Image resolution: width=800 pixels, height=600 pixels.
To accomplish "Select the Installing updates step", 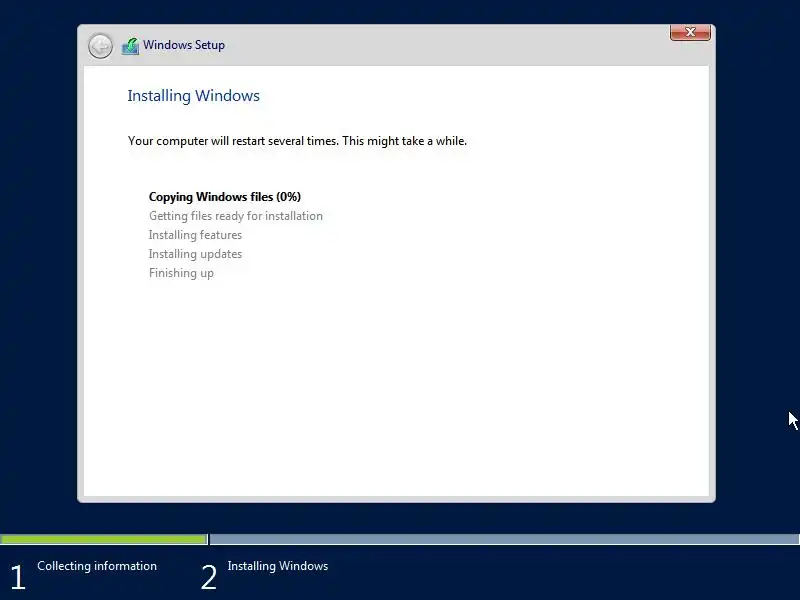I will coord(195,254).
